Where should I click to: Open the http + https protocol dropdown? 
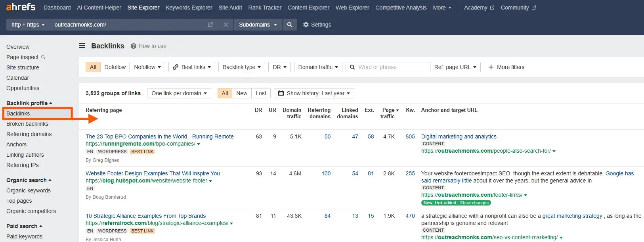pos(28,25)
